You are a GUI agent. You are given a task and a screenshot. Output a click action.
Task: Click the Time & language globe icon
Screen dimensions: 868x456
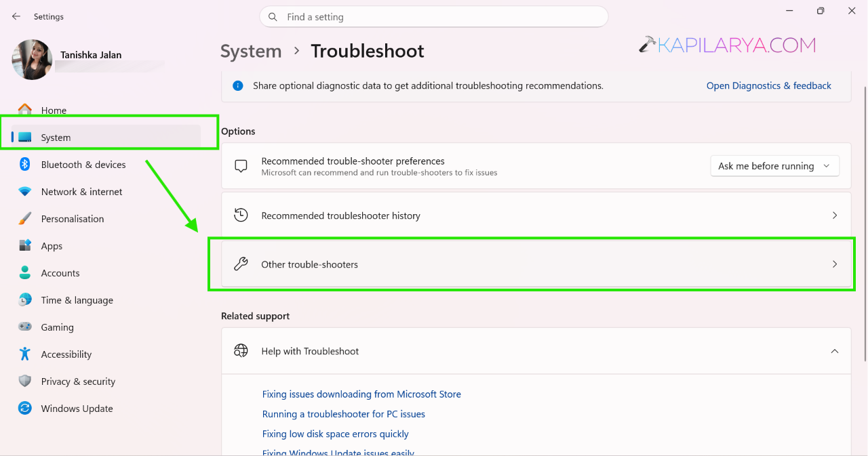click(x=25, y=299)
